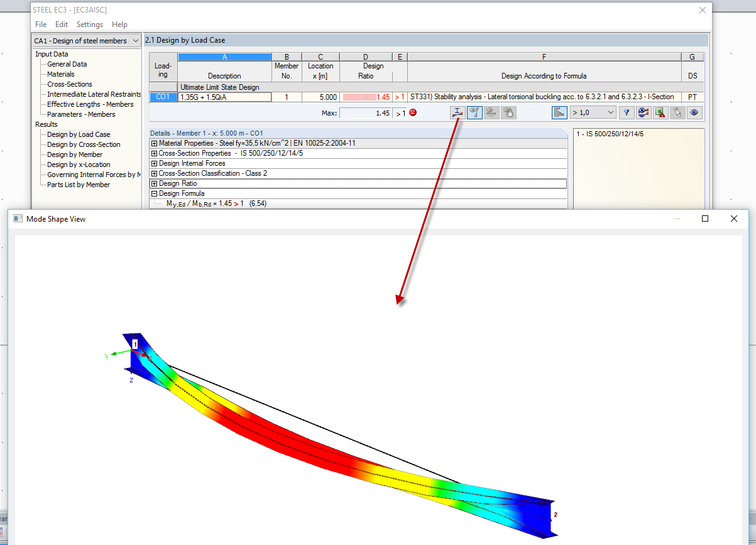Expand the Material Properties details row
756x545 pixels.
click(x=155, y=143)
